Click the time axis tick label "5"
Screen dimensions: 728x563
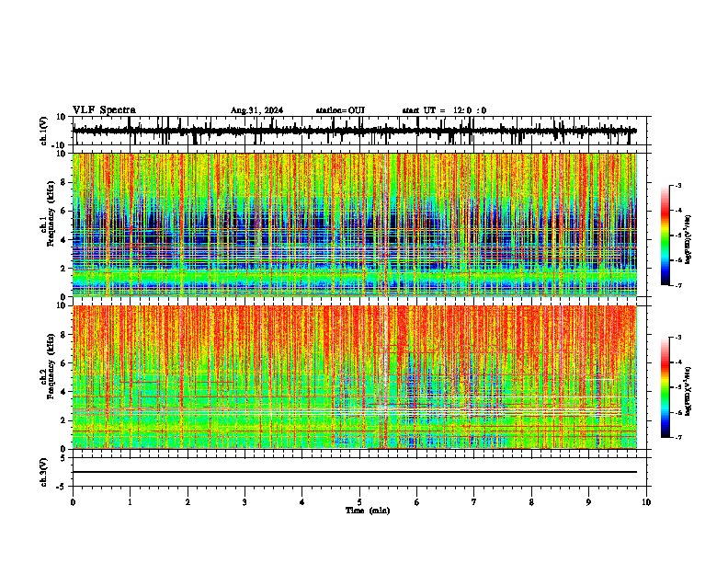coord(359,502)
